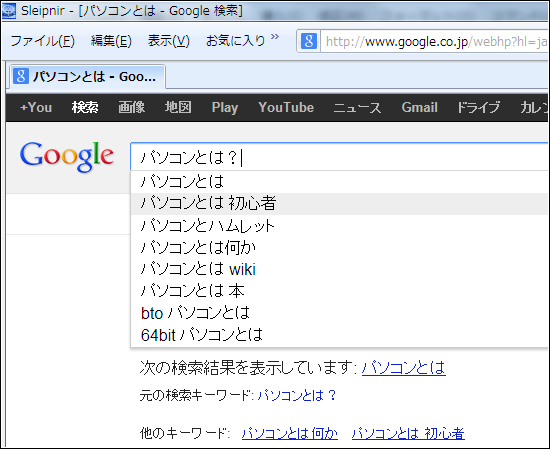The height and width of the screenshot is (449, 550).
Task: Choose suggestion パソコンとは何か
Action: coord(339,248)
